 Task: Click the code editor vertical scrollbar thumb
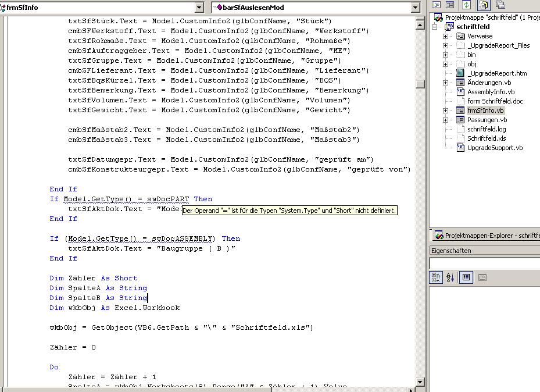pos(420,84)
